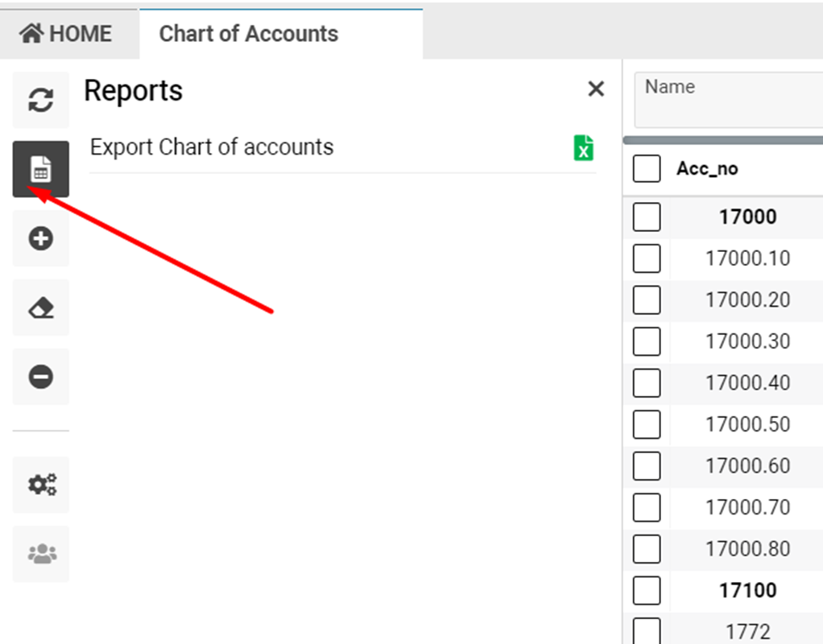The height and width of the screenshot is (644, 823).
Task: Select checkbox for account 17000.30
Action: [647, 341]
